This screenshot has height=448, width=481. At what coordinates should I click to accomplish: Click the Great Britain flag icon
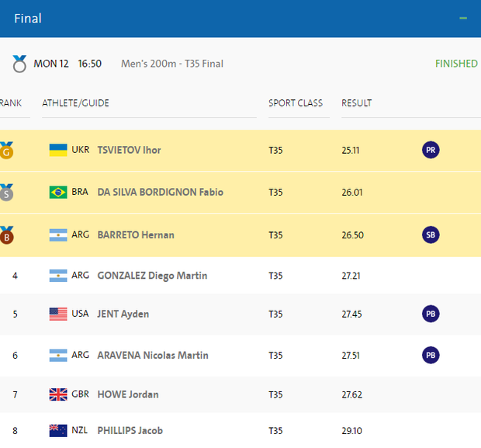58,394
